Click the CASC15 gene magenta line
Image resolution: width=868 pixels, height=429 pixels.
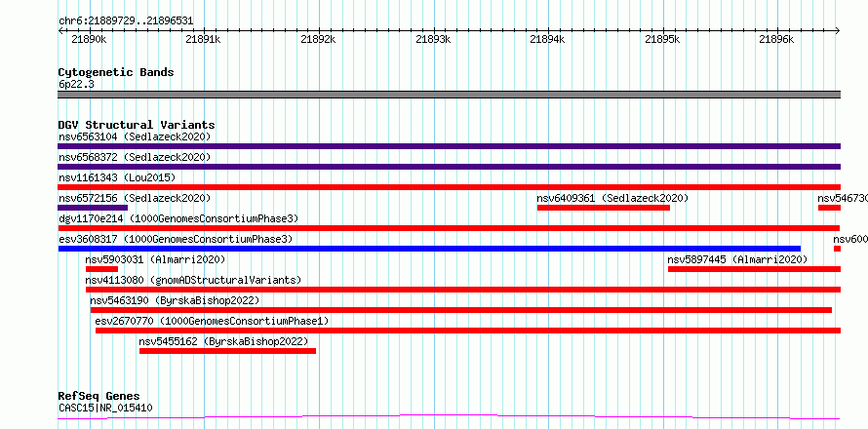(449, 416)
